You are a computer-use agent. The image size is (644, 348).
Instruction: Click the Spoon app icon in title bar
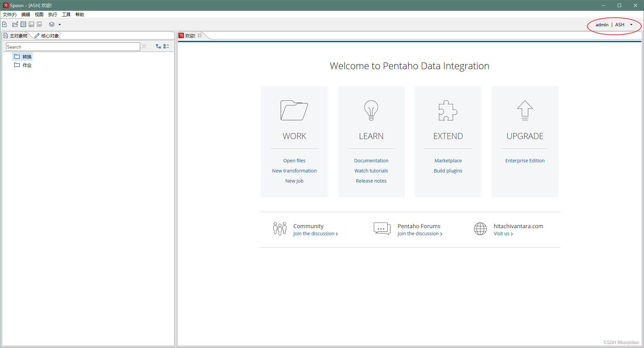tap(5, 5)
